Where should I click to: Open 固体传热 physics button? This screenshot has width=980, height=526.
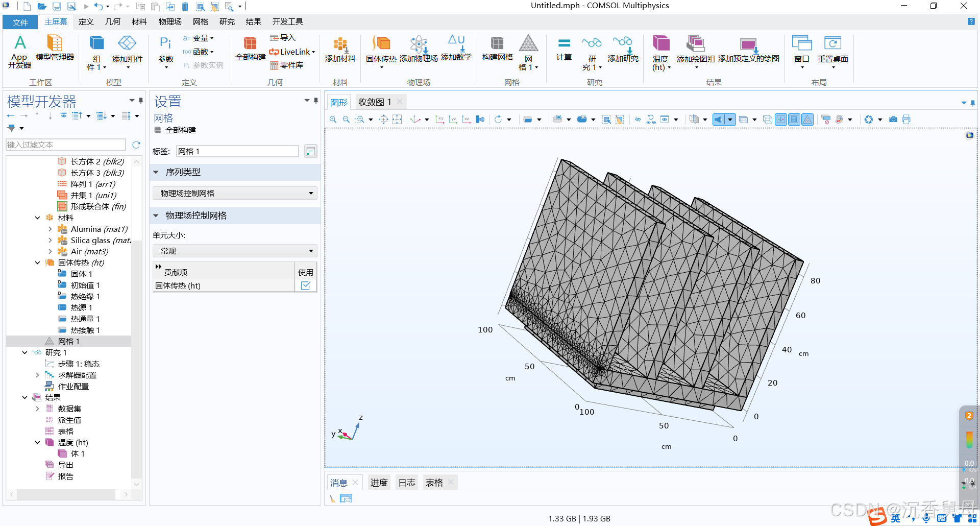pos(381,52)
